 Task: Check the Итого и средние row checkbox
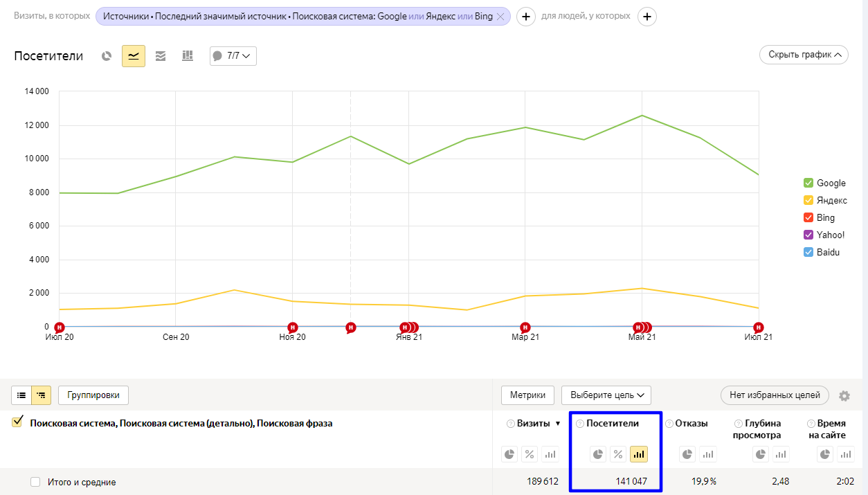tap(35, 482)
